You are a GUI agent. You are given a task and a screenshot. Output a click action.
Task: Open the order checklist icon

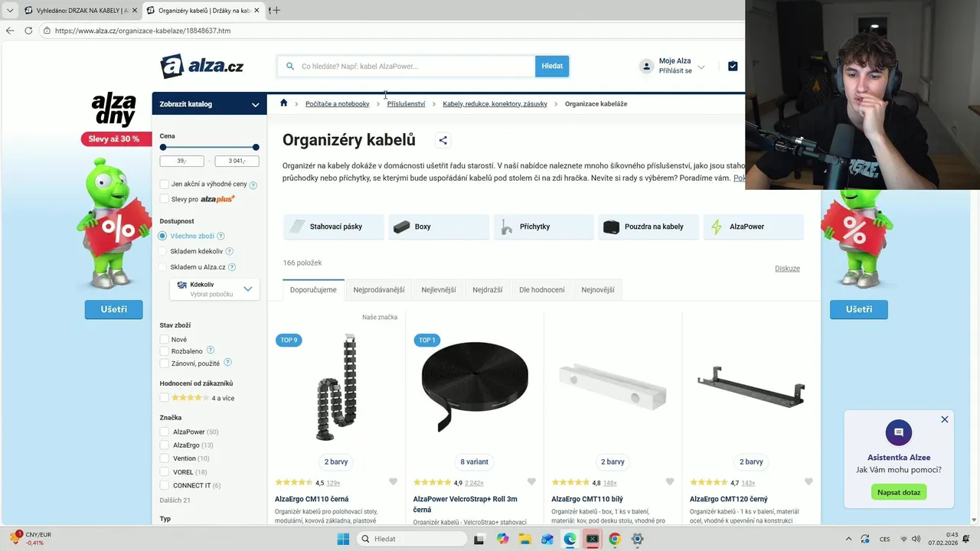click(x=733, y=66)
